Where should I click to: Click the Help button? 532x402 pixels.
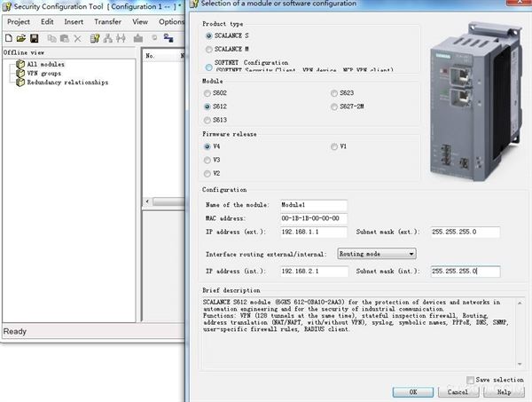503,391
